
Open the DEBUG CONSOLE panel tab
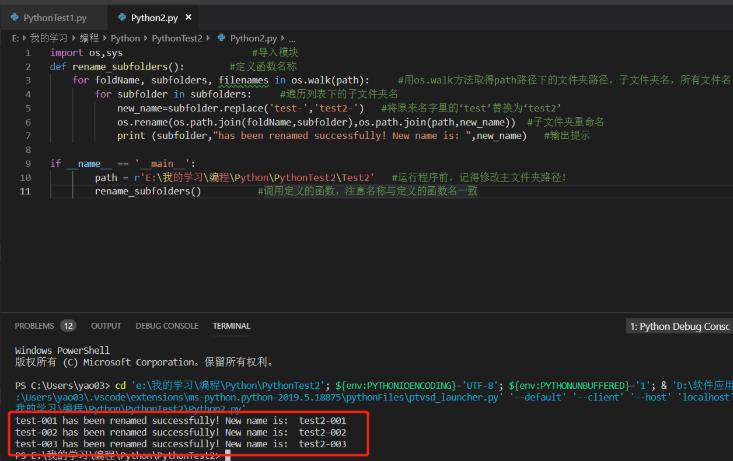167,326
